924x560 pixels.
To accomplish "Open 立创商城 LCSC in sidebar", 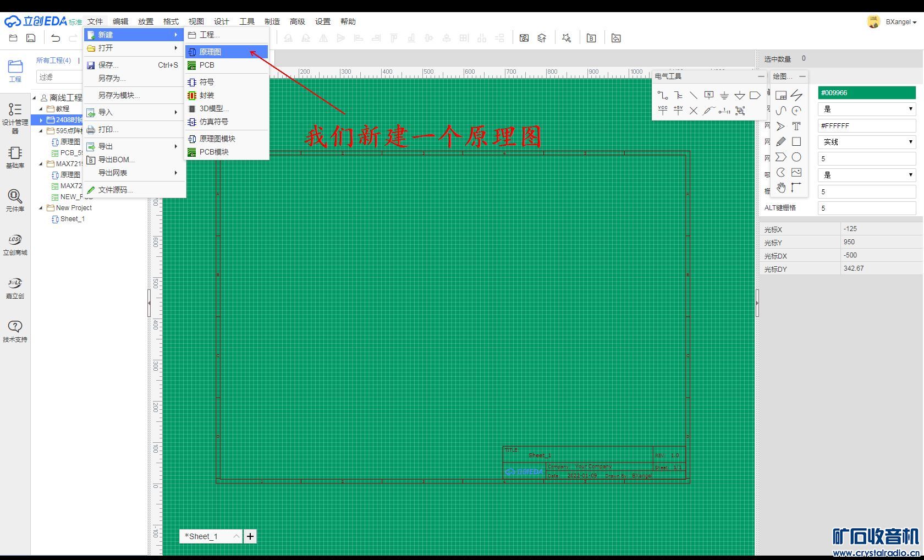I will coord(15,244).
